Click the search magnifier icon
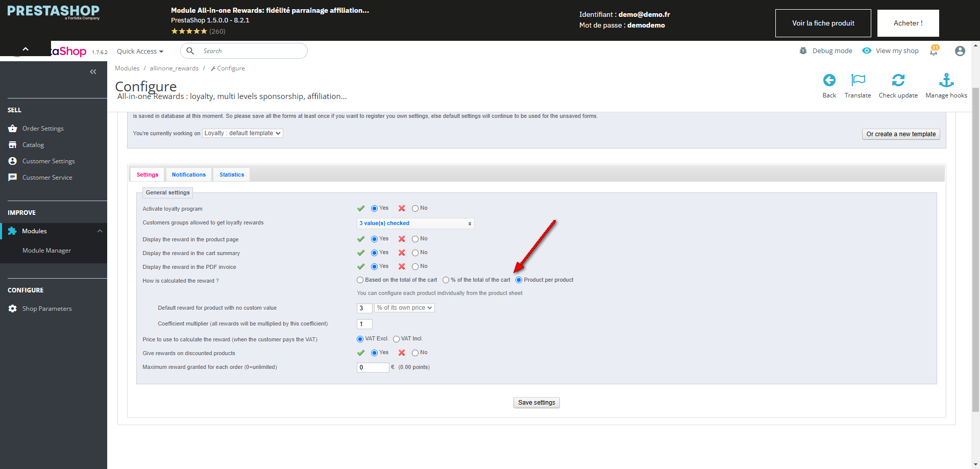Screen dimensions: 980x469 (x=190, y=51)
